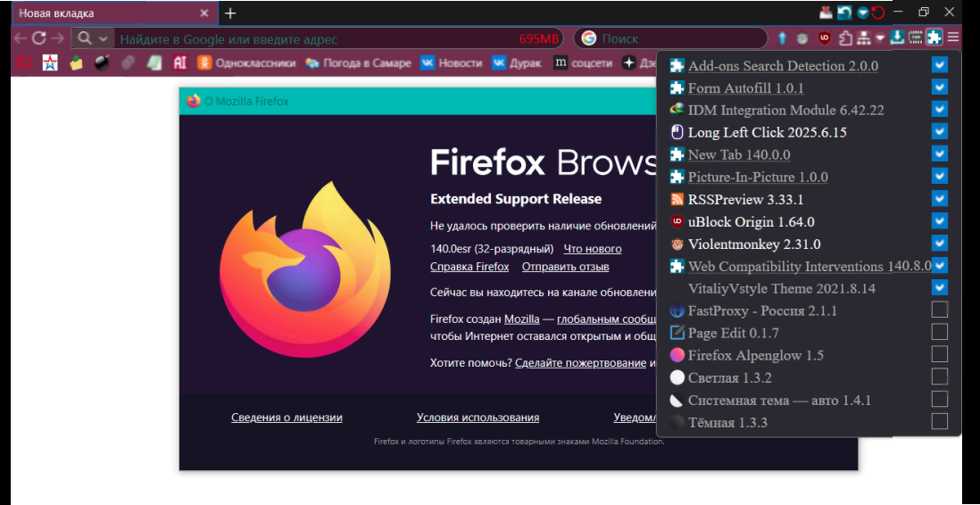Click Сделайте пожертвование link
Image resolution: width=980 pixels, height=505 pixels.
coord(581,363)
